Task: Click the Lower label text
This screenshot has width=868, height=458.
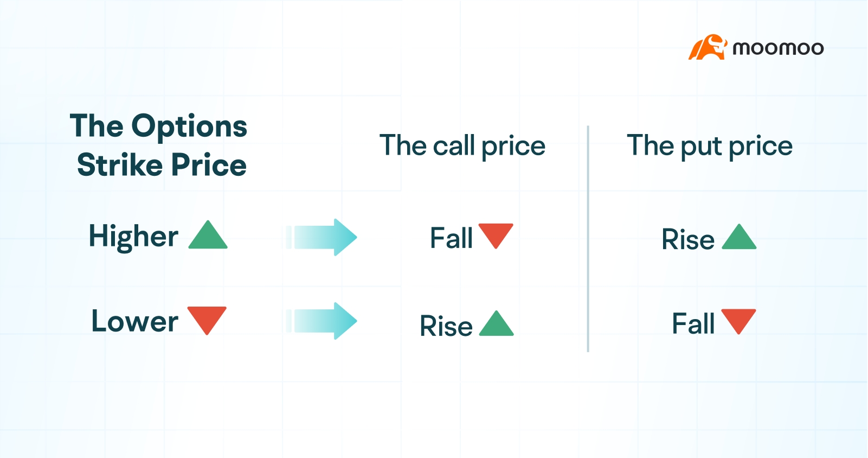Action: [x=134, y=321]
